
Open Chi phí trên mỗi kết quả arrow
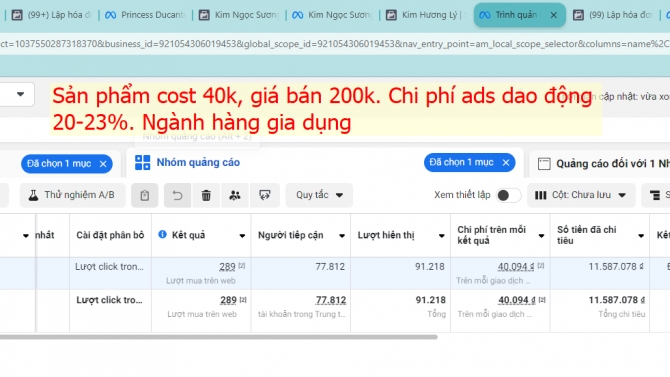541,236
